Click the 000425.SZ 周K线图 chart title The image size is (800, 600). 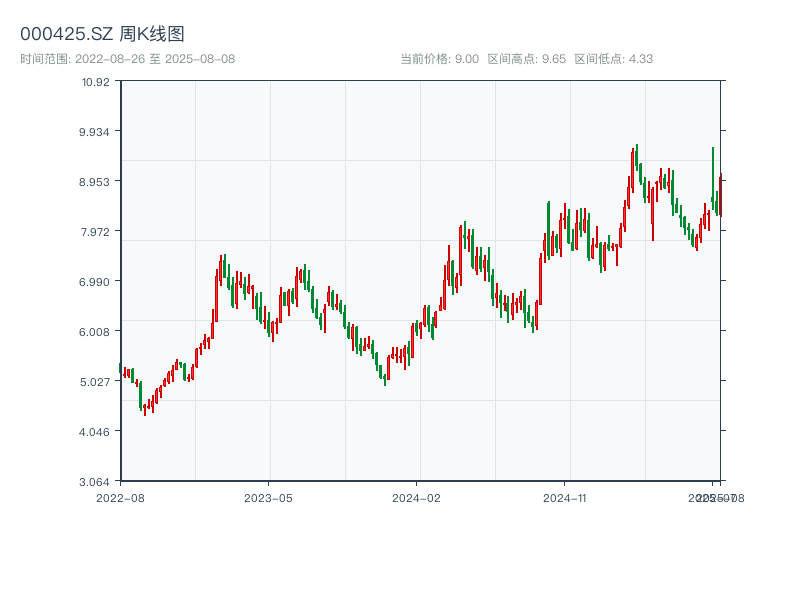click(x=102, y=34)
